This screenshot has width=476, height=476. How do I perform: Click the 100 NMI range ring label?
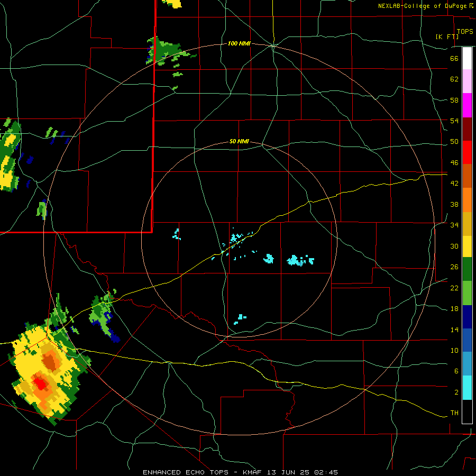tap(239, 43)
